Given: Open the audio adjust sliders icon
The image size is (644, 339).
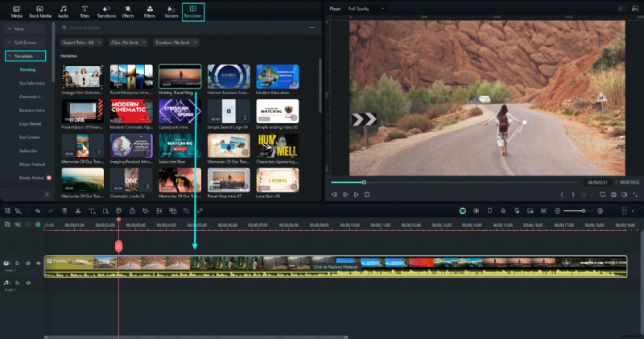Looking at the screenshot, I should [x=159, y=211].
